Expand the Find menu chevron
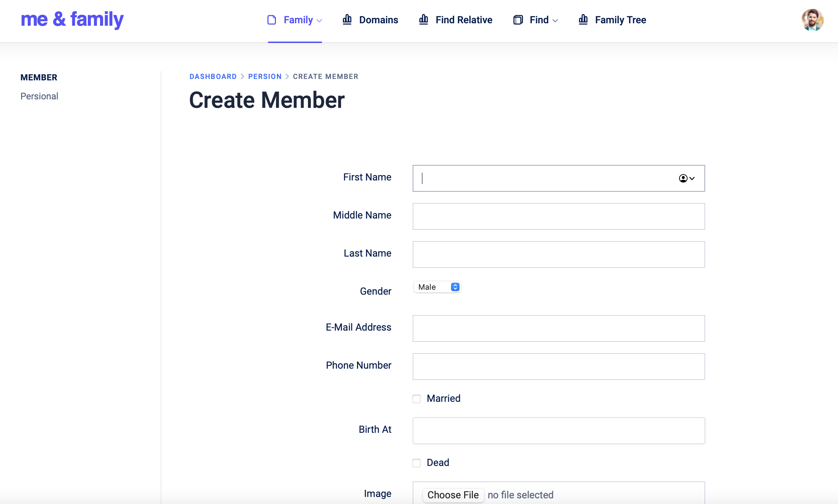This screenshot has height=504, width=838. (555, 21)
